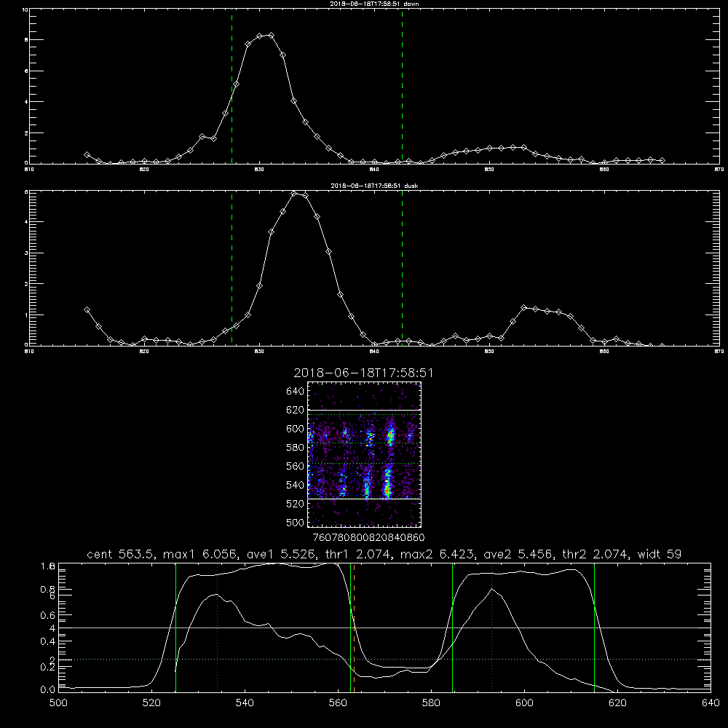Click the solid green line at 525 in bottom plot

tap(176, 628)
